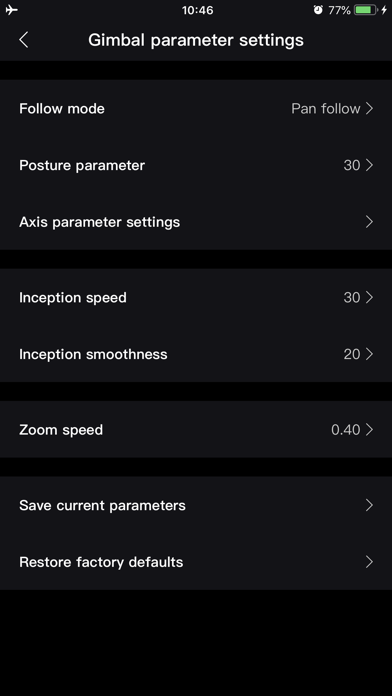392x696 pixels.
Task: Open the Follow mode row
Action: pos(196,108)
